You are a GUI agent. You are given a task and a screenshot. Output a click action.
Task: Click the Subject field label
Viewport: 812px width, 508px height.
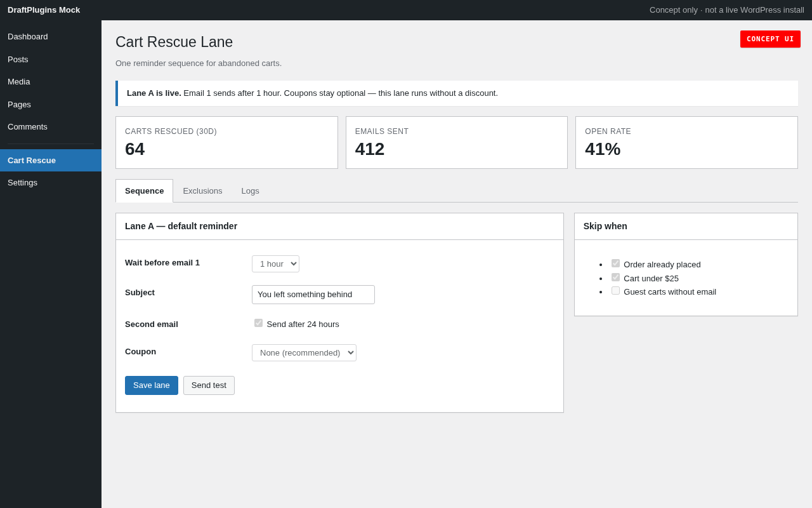pos(140,293)
